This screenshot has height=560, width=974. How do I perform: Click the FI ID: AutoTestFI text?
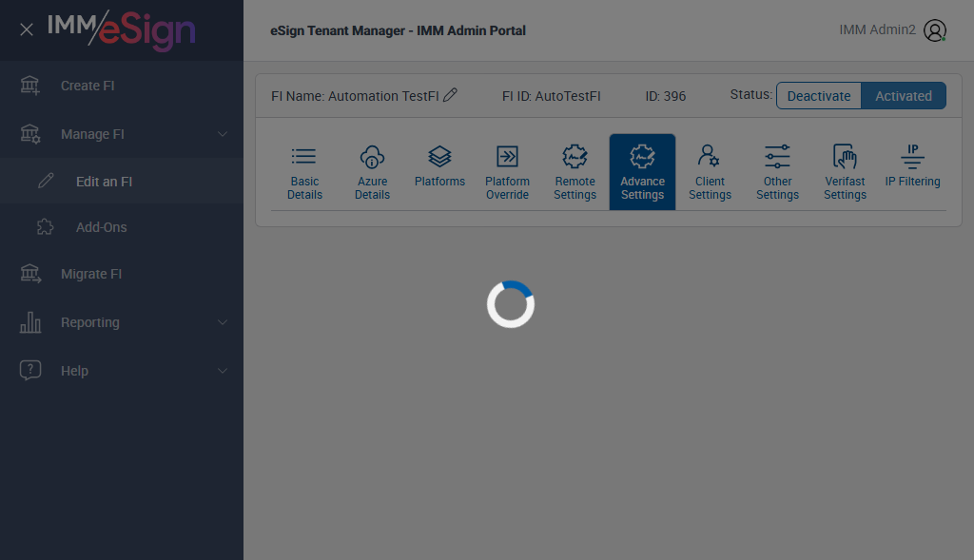551,96
